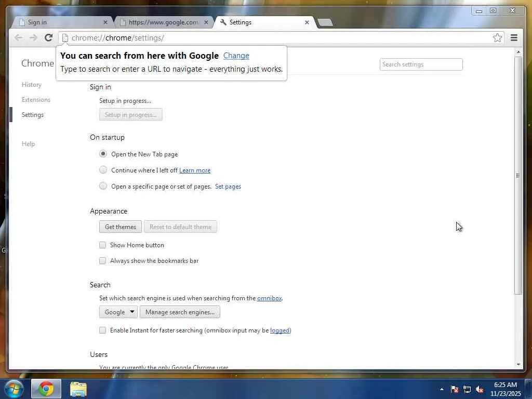Click the Search settings field
Viewport: 532px width, 399px height.
[x=421, y=64]
